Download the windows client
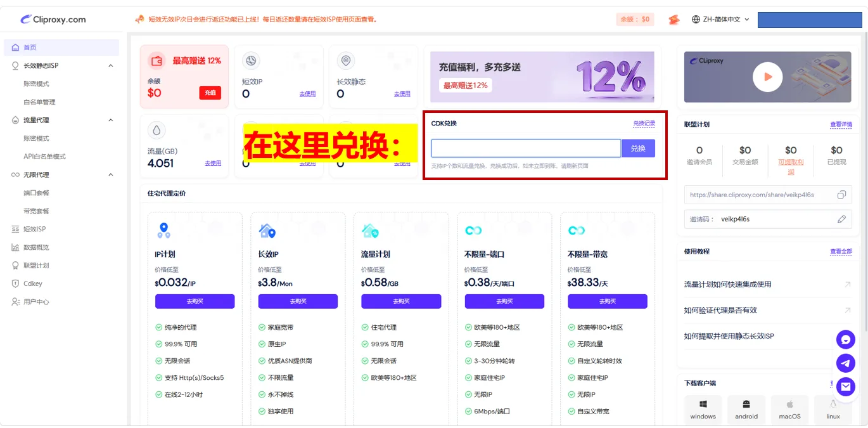The image size is (868, 428). (703, 410)
